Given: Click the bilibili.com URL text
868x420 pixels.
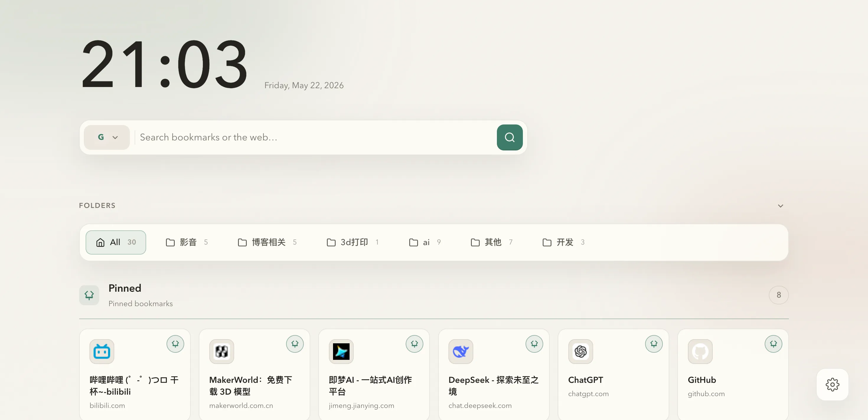Looking at the screenshot, I should (x=107, y=406).
